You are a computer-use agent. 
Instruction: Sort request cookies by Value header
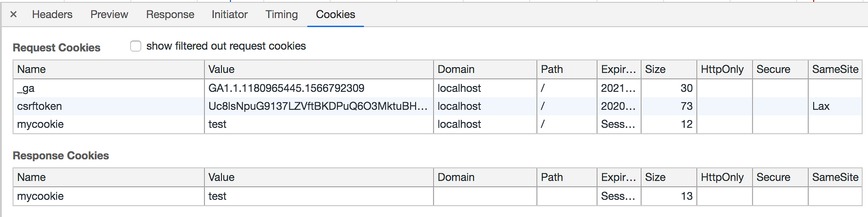coord(319,69)
